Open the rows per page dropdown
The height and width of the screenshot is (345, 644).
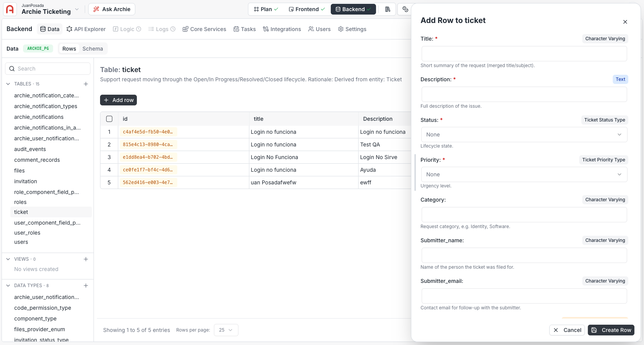226,330
